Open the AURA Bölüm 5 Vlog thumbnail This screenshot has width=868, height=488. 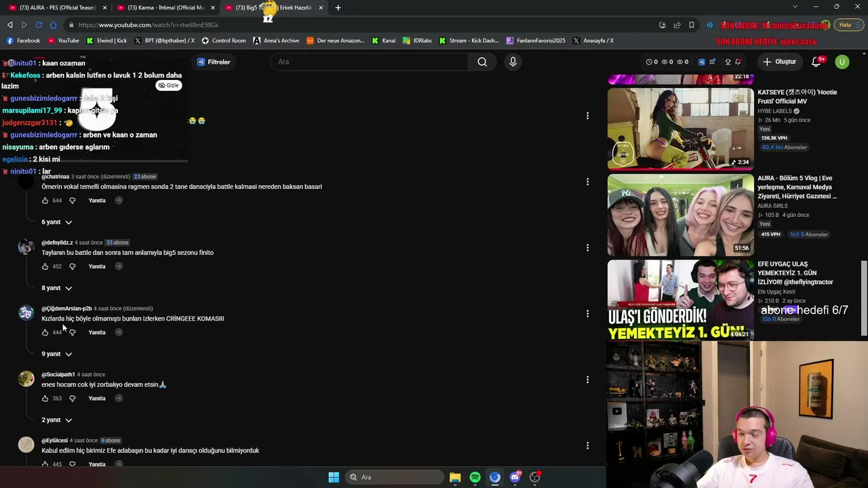(680, 216)
